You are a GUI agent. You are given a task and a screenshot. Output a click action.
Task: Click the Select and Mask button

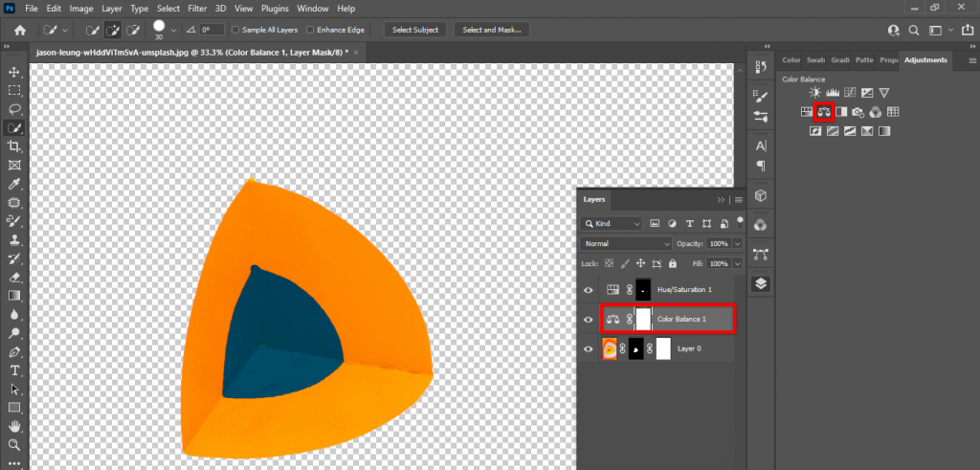pyautogui.click(x=491, y=30)
